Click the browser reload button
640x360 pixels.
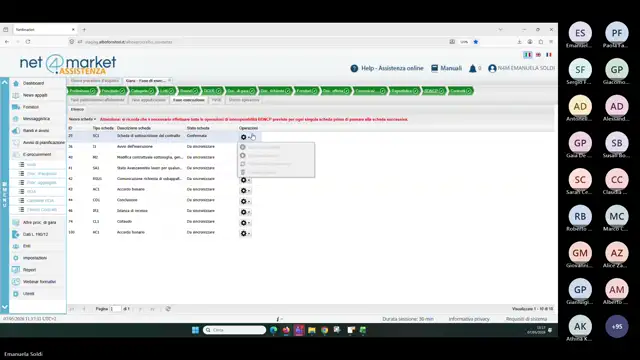[x=28, y=42]
